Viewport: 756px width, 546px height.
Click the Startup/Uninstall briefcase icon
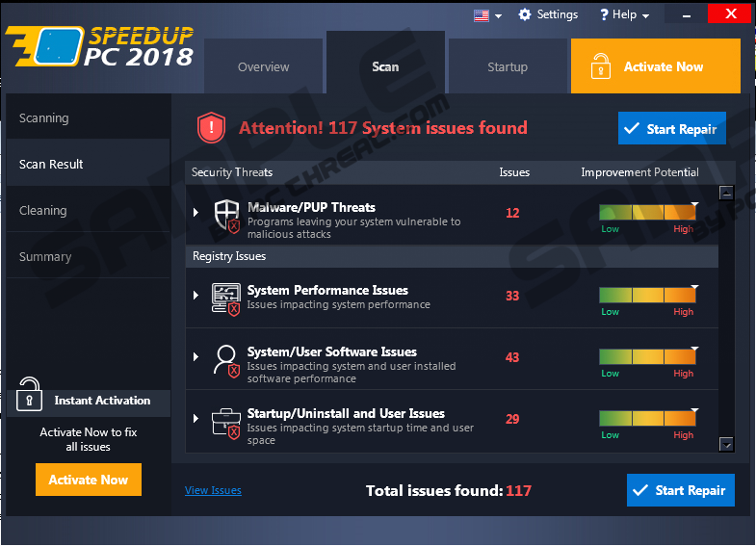[x=226, y=424]
